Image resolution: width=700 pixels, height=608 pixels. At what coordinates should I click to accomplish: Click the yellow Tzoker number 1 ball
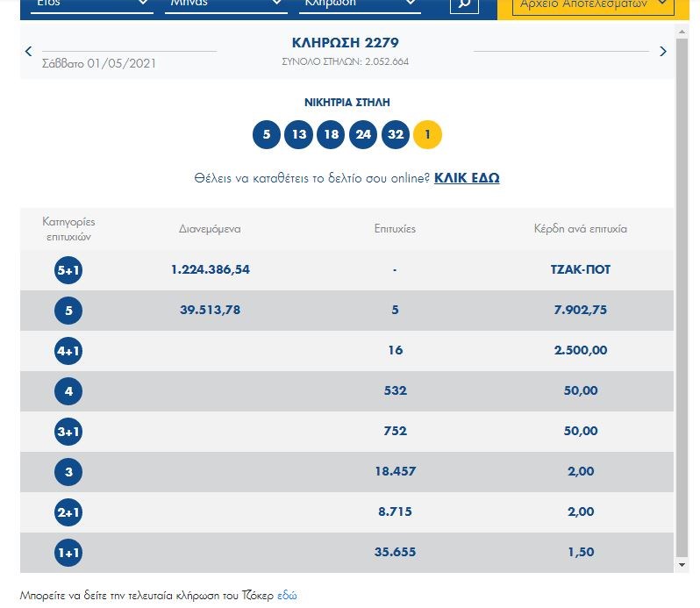pyautogui.click(x=428, y=135)
